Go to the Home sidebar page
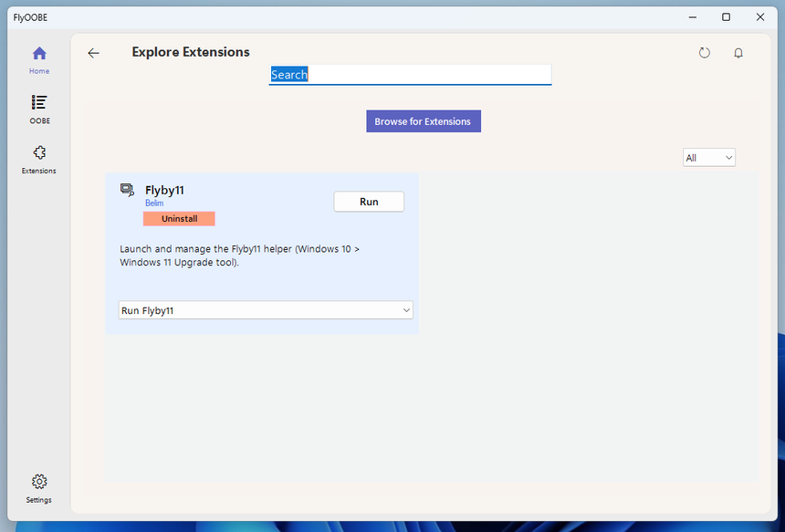Viewport: 785px width, 532px height. [x=39, y=59]
